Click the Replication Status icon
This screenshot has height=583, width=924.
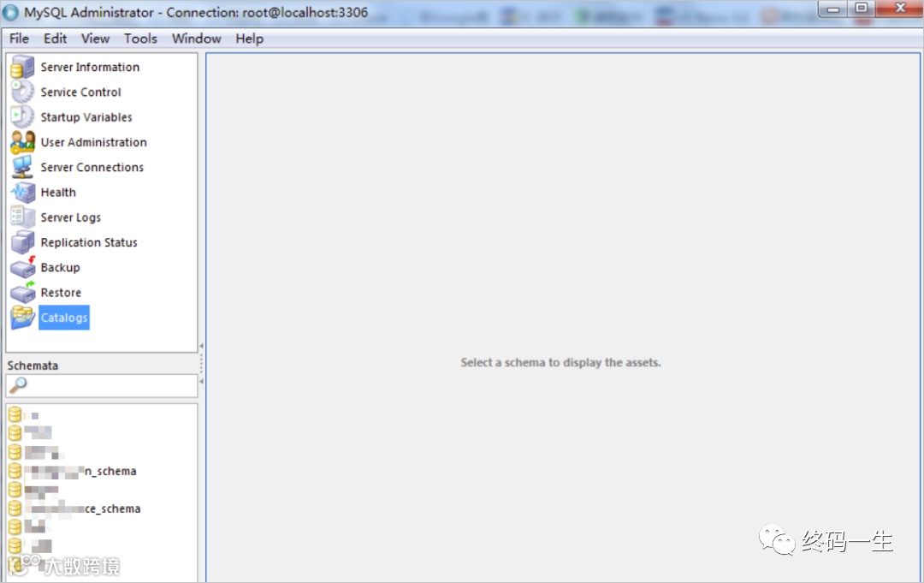click(22, 242)
